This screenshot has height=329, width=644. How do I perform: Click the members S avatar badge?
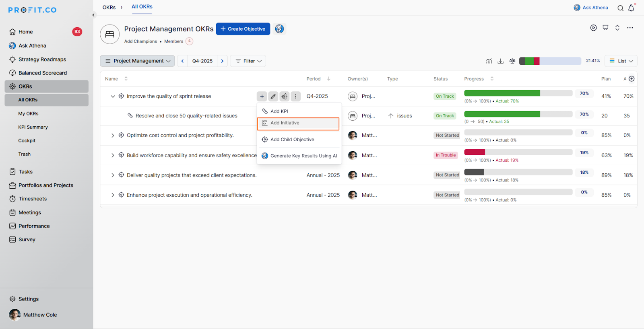tap(189, 41)
